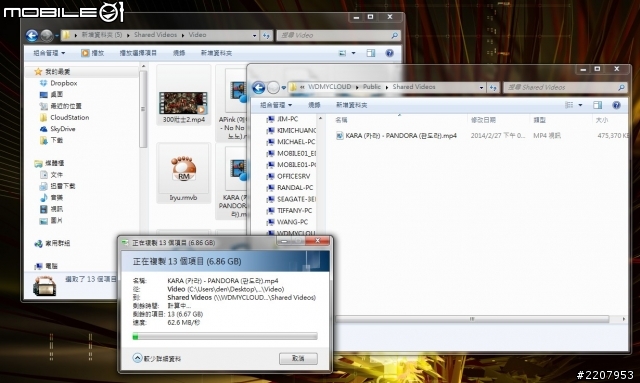Select RANDAL-PC network computer
640x383 pixels.
click(x=289, y=187)
